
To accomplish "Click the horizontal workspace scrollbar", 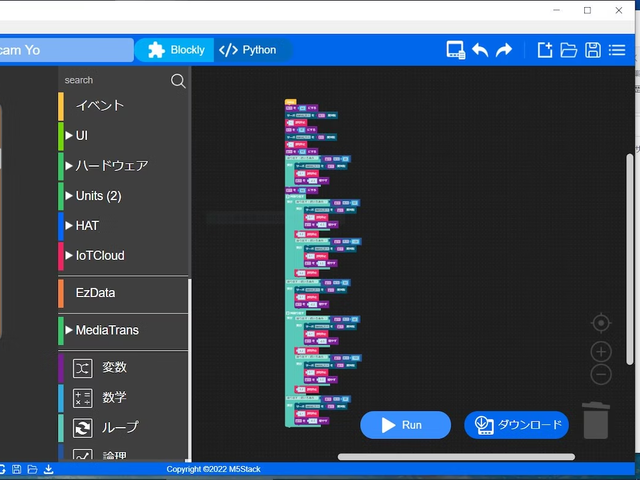I will click(x=456, y=457).
